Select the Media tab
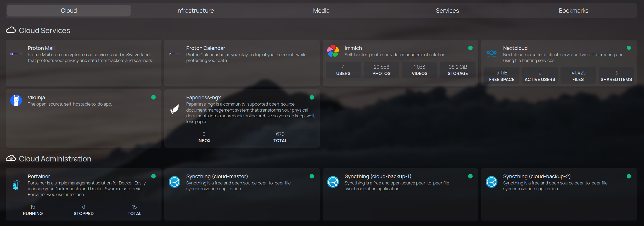644x226 pixels. coord(321,11)
